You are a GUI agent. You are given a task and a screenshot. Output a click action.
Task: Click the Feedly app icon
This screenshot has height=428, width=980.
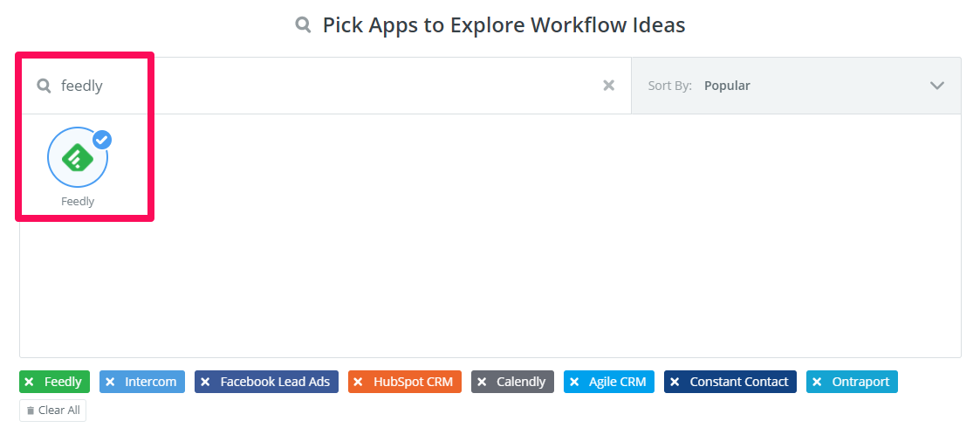[x=77, y=157]
